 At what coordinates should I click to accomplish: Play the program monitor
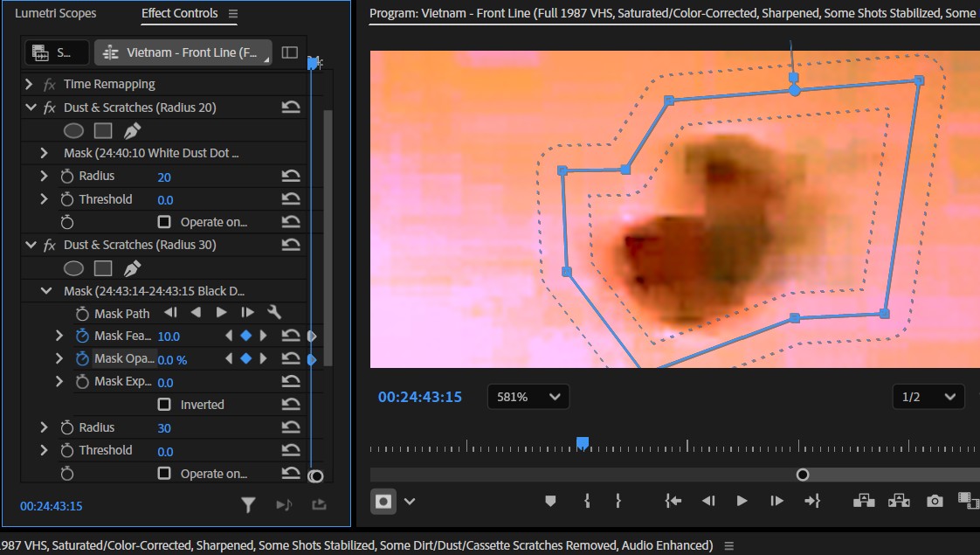pyautogui.click(x=742, y=501)
